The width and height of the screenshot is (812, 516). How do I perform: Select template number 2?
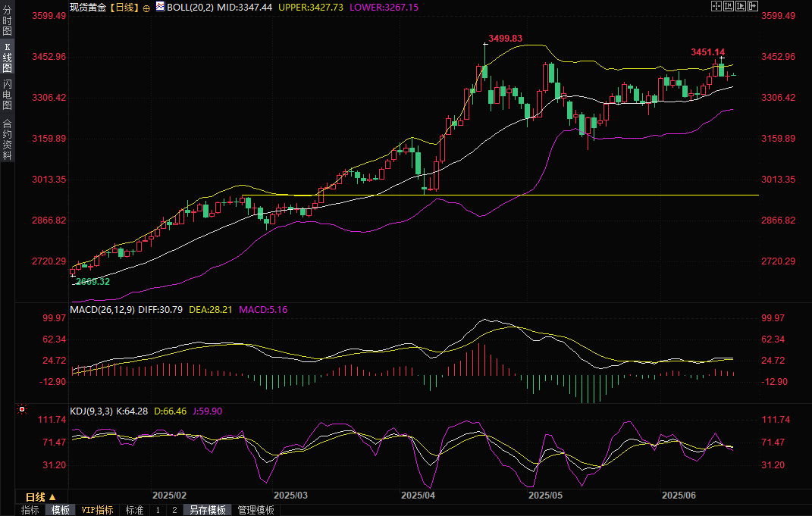pyautogui.click(x=174, y=510)
